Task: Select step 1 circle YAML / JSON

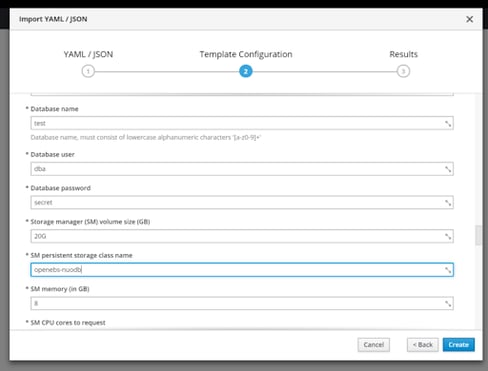Action: 88,71
